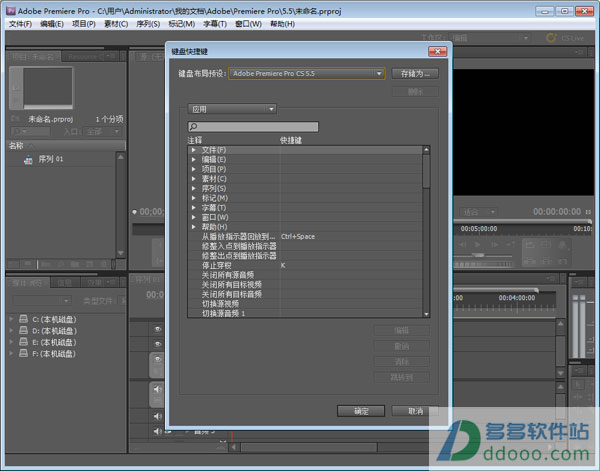Click the program monitor 00:00:00:00 timecode
The height and width of the screenshot is (471, 600).
557,212
